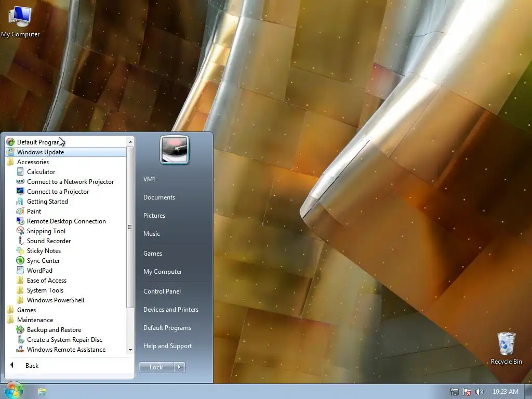
Task: Open the Calculator icon in Accessories
Action: click(x=20, y=171)
